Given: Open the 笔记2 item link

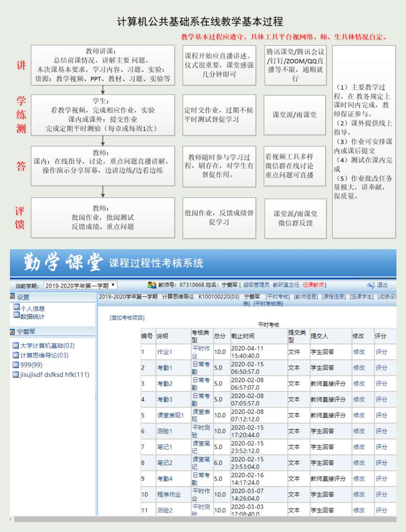Looking at the screenshot, I should [x=165, y=463].
